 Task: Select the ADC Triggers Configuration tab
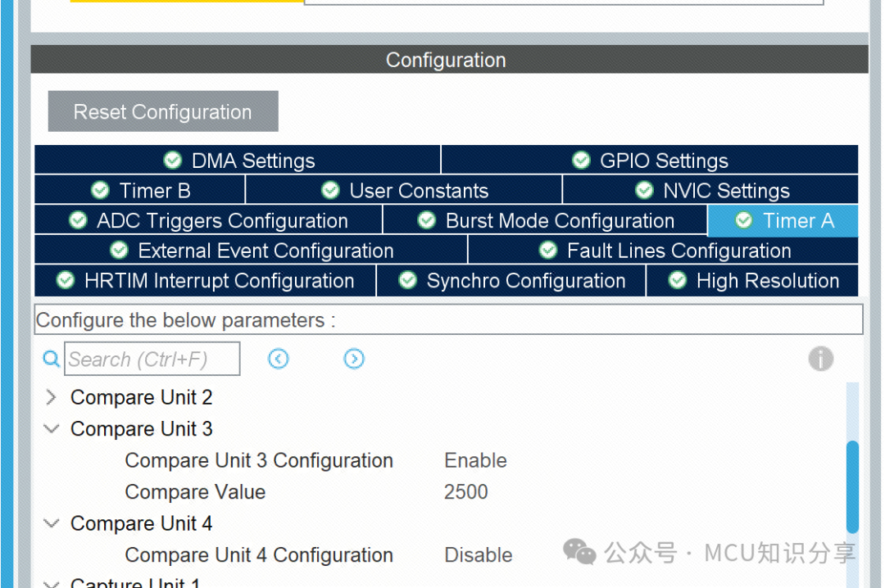click(x=208, y=220)
